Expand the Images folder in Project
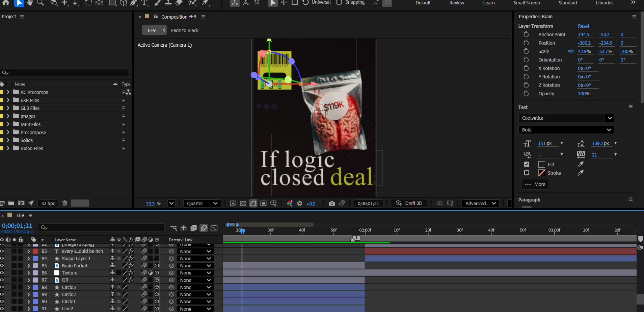Viewport: 644px width, 312px height. coord(8,116)
